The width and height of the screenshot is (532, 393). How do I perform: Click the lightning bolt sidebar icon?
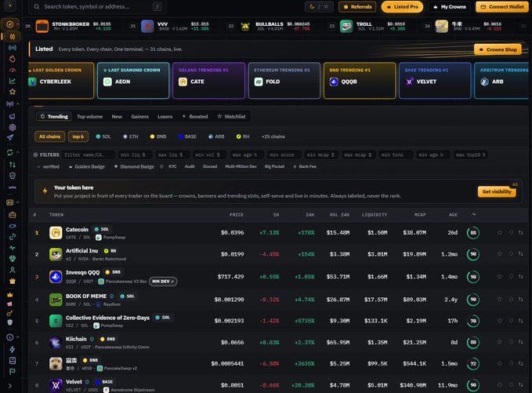[x=13, y=349]
